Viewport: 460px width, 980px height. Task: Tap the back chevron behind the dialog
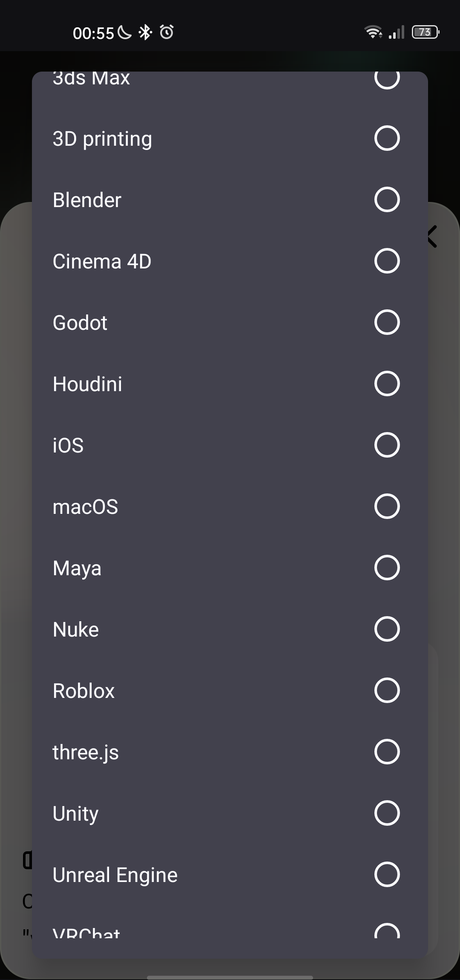point(434,237)
